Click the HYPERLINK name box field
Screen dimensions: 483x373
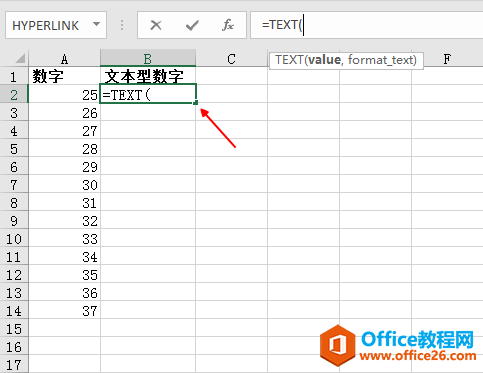click(56, 25)
